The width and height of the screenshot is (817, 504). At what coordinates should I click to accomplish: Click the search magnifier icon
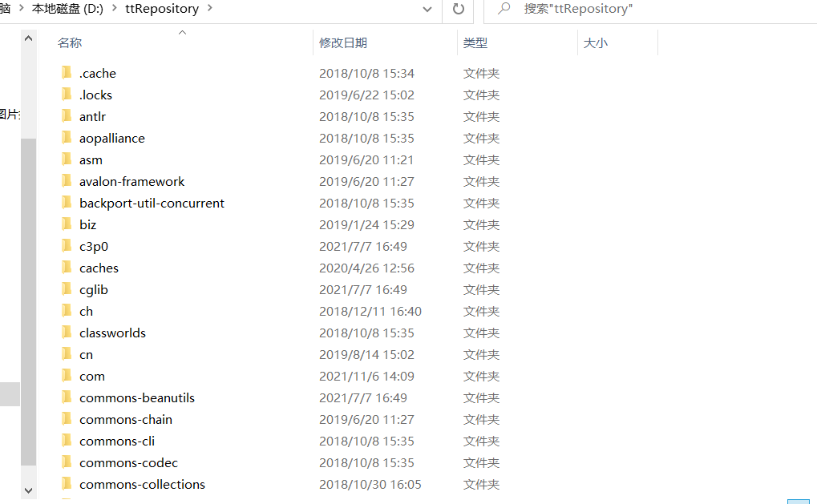pos(504,8)
